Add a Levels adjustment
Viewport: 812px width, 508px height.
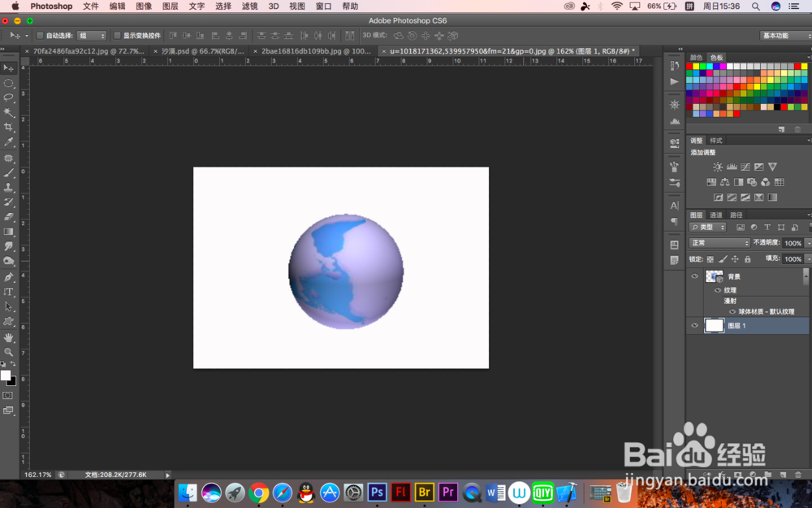[732, 167]
